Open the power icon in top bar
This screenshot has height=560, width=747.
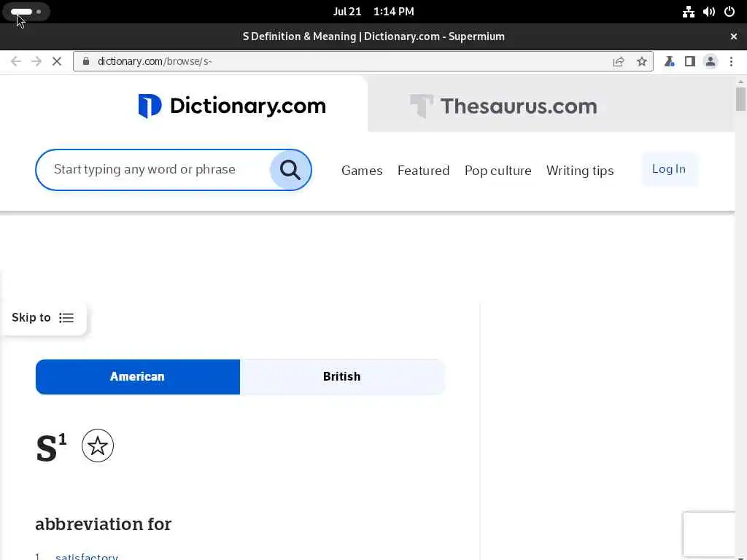coord(729,12)
